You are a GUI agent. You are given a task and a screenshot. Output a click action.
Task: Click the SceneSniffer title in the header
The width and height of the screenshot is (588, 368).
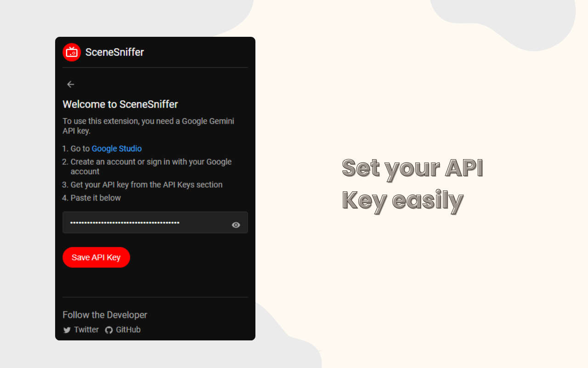pos(115,52)
